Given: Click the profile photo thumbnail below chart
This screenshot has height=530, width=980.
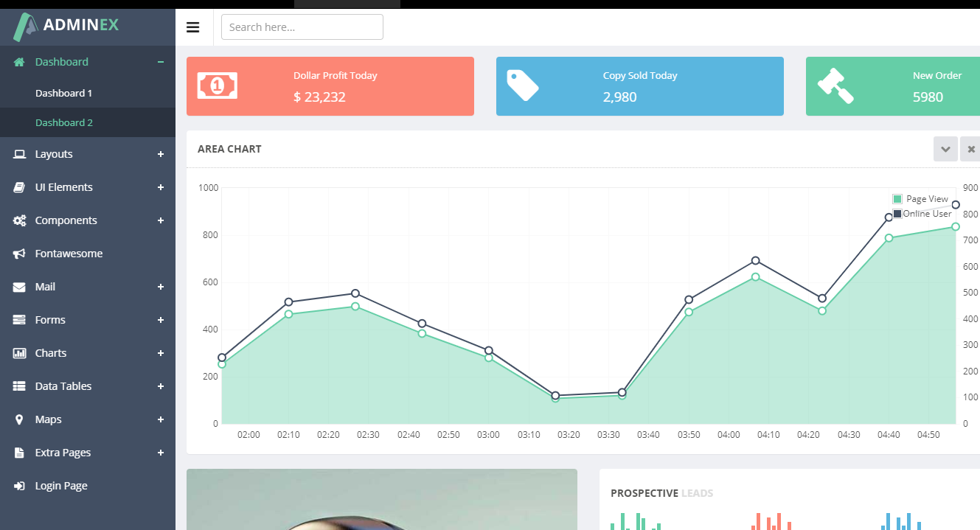Looking at the screenshot, I should tap(382, 499).
